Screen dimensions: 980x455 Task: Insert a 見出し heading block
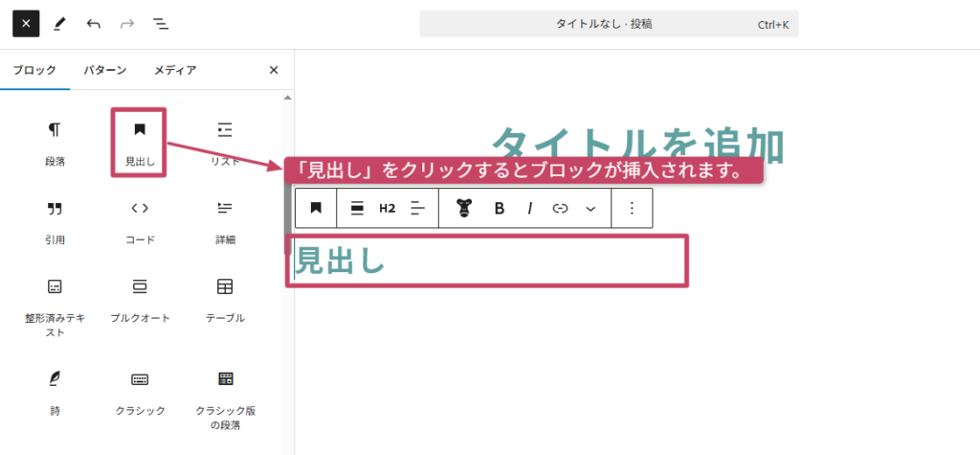tap(140, 144)
